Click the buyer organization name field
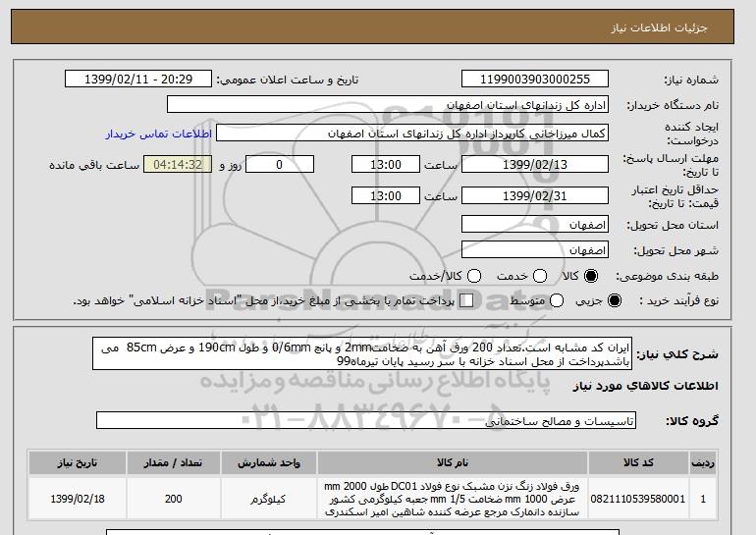756x535 pixels. (388, 105)
